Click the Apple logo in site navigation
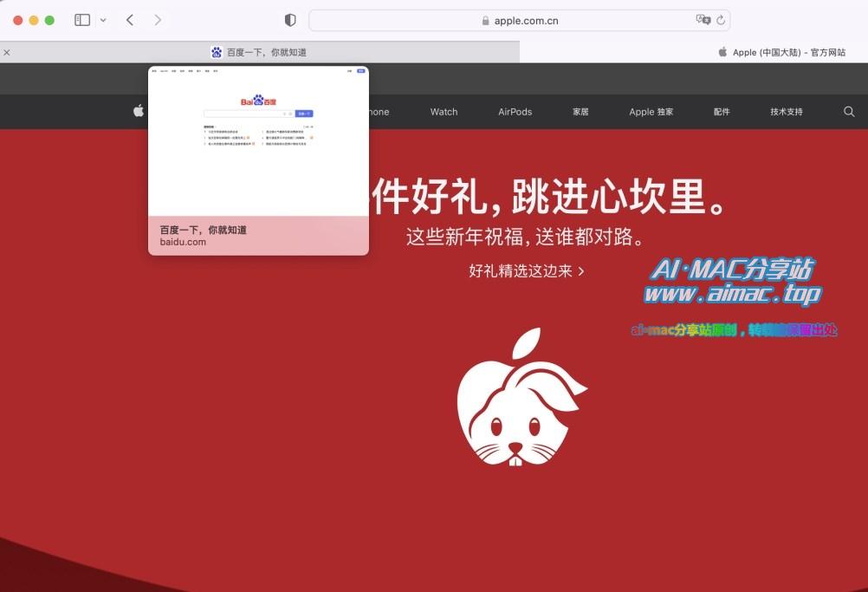 tap(139, 111)
